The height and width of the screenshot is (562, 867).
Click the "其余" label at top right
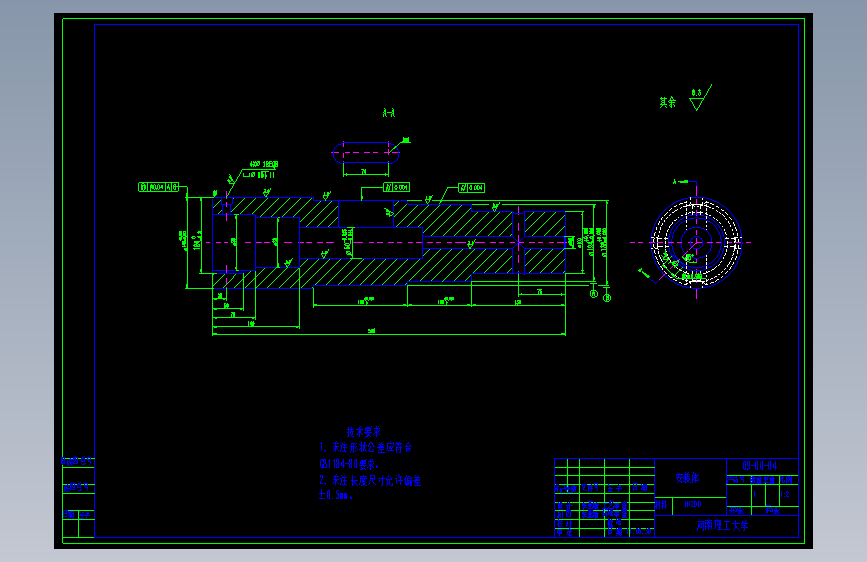point(667,103)
